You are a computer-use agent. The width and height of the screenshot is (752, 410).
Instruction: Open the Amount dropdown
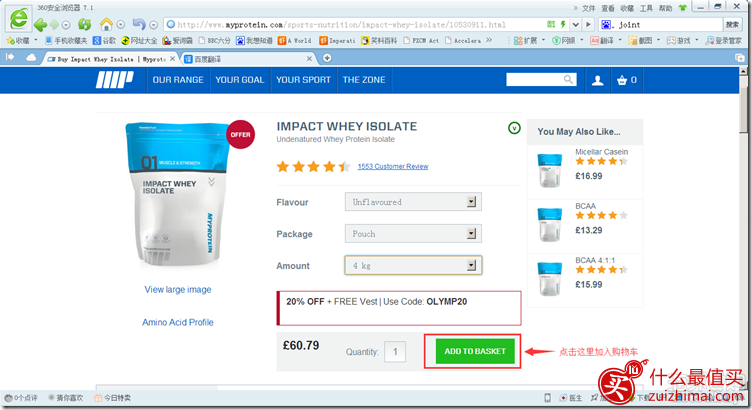click(x=413, y=265)
